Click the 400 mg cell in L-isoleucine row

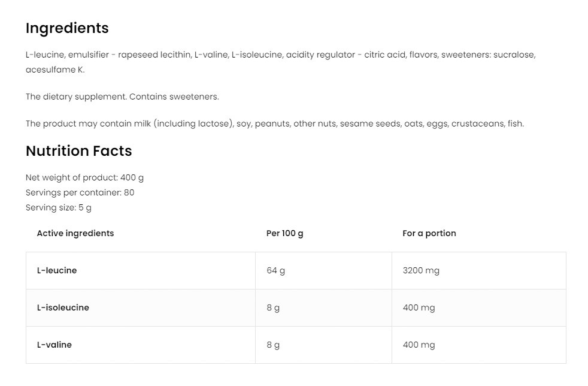[419, 307]
